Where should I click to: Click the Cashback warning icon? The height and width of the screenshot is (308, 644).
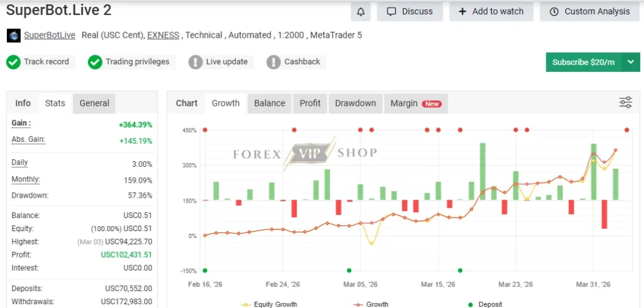click(274, 62)
